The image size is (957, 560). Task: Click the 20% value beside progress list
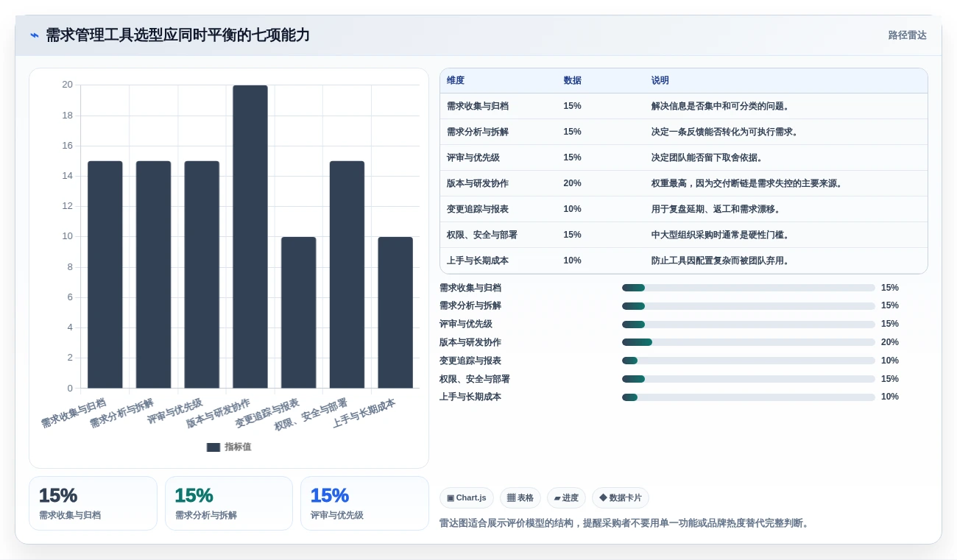(x=890, y=342)
